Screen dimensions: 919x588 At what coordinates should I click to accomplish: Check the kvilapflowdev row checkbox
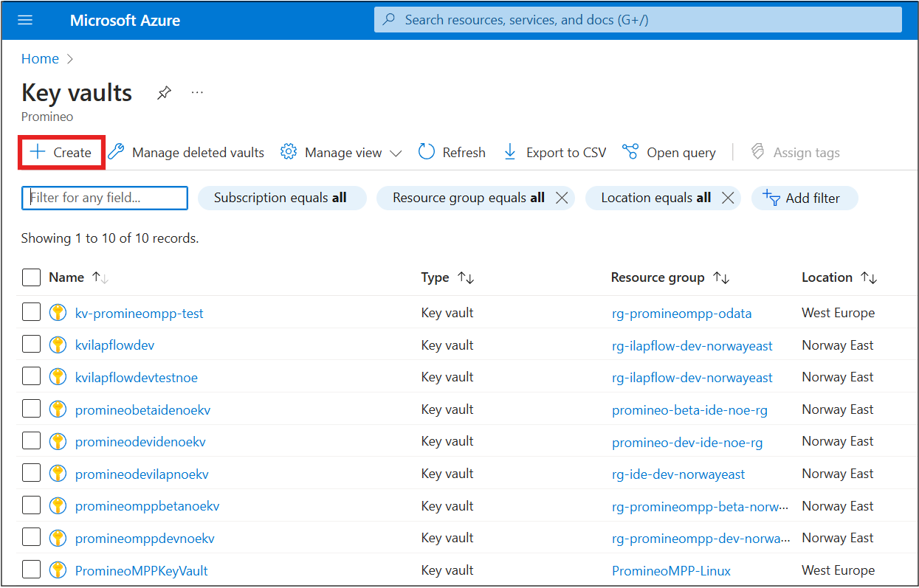pos(31,345)
